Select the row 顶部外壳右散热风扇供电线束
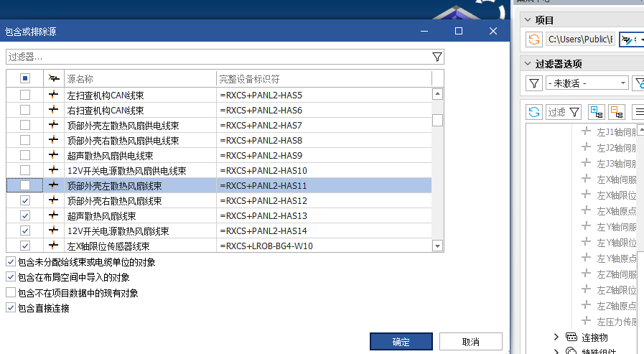The height and width of the screenshot is (354, 644). pyautogui.click(x=219, y=141)
